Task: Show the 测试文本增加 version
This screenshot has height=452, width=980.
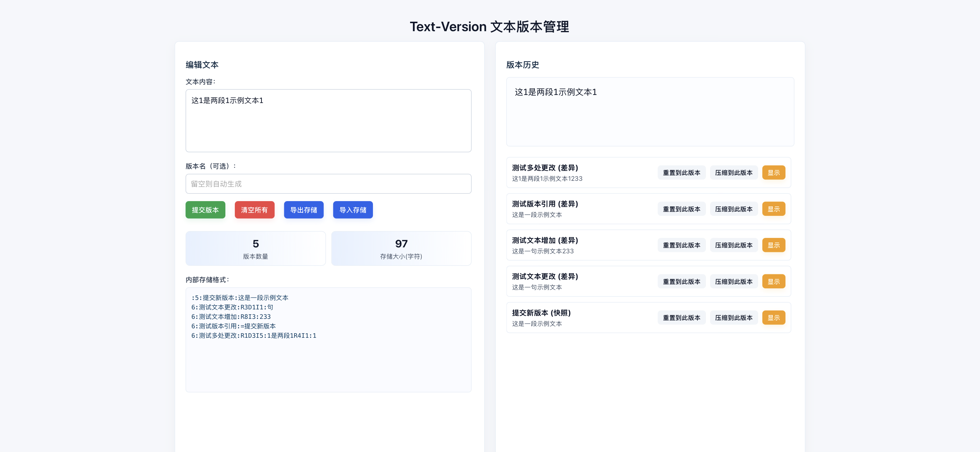Action: point(773,245)
